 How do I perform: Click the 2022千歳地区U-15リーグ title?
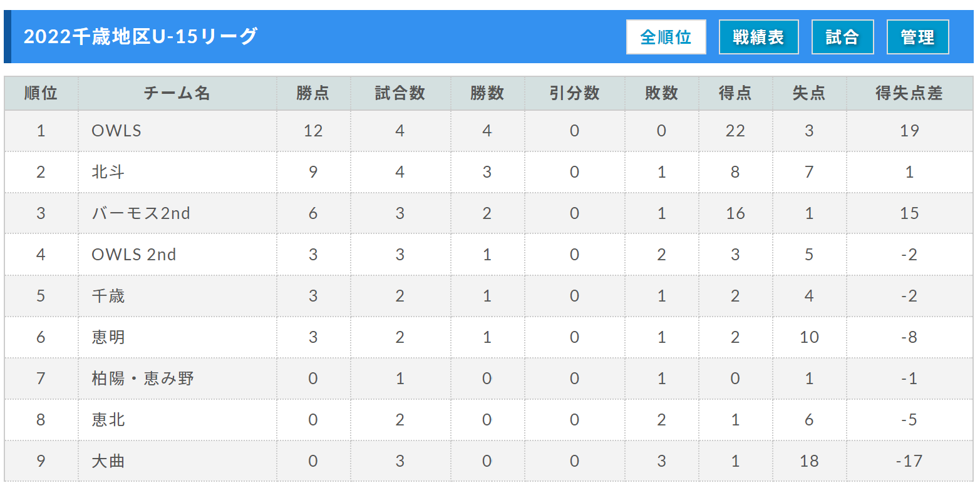pos(140,36)
